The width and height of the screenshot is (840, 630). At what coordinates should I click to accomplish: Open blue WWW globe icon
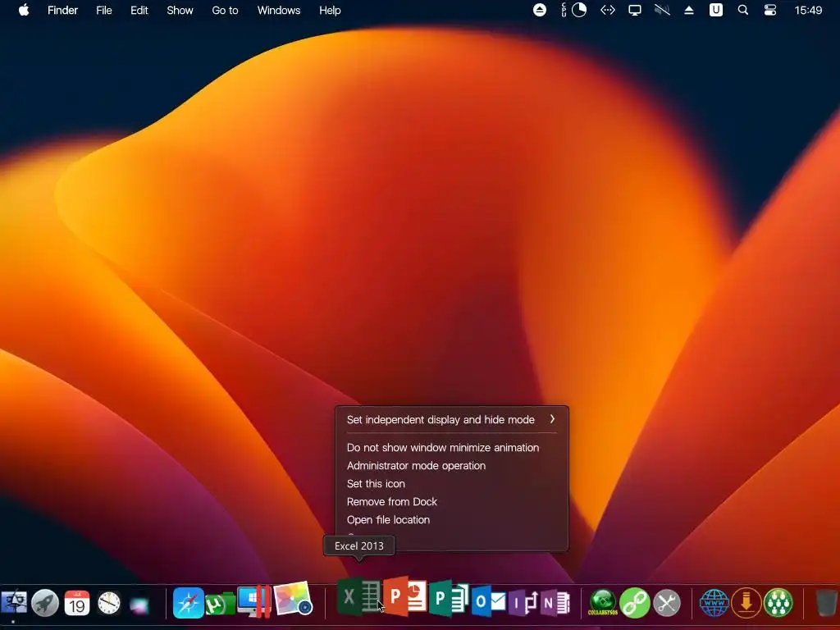714,603
